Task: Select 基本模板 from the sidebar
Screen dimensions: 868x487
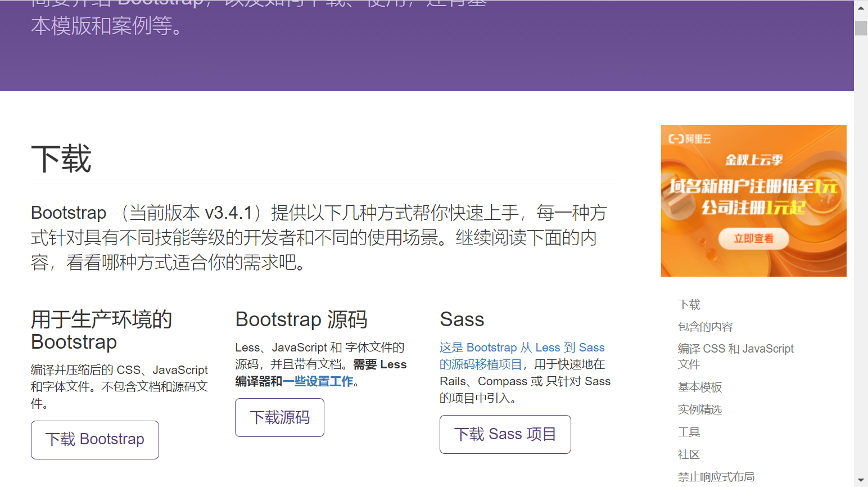Action: (x=700, y=387)
